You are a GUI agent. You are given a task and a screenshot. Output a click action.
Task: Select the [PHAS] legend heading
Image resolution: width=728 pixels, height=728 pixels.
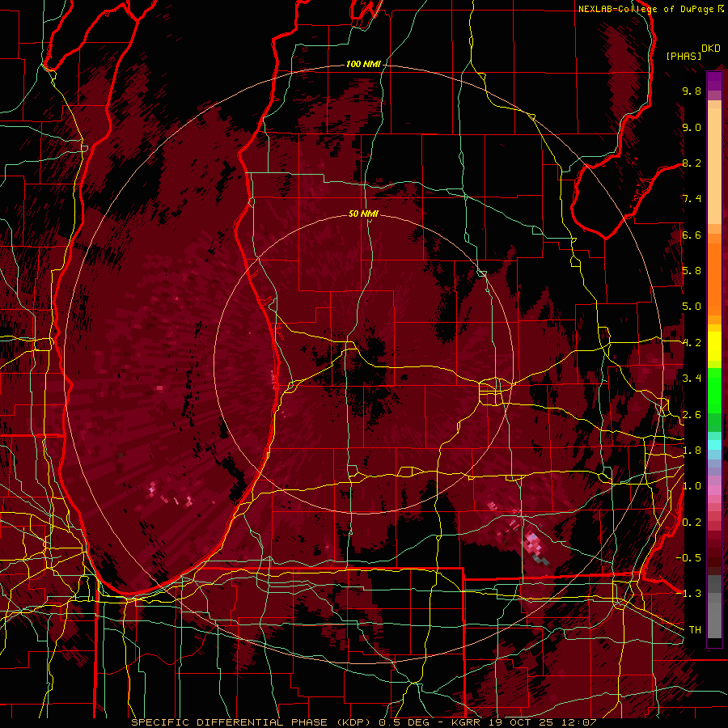(684, 56)
